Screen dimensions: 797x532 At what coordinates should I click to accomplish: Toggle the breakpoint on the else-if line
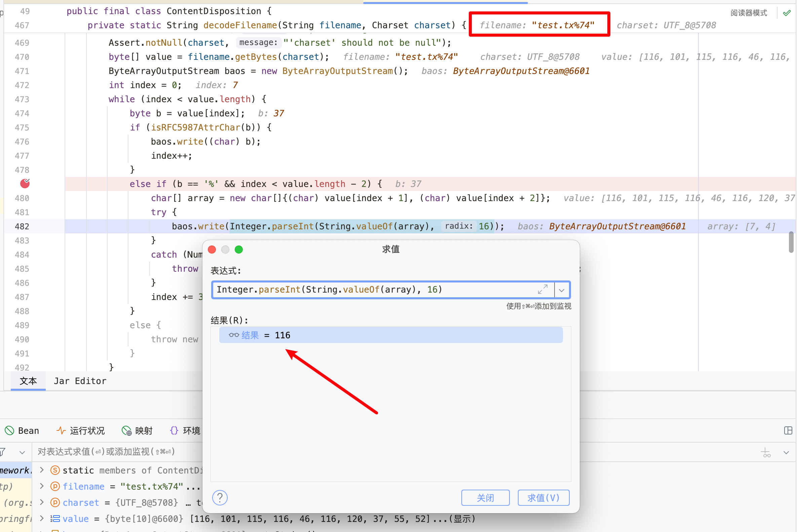pos(25,184)
